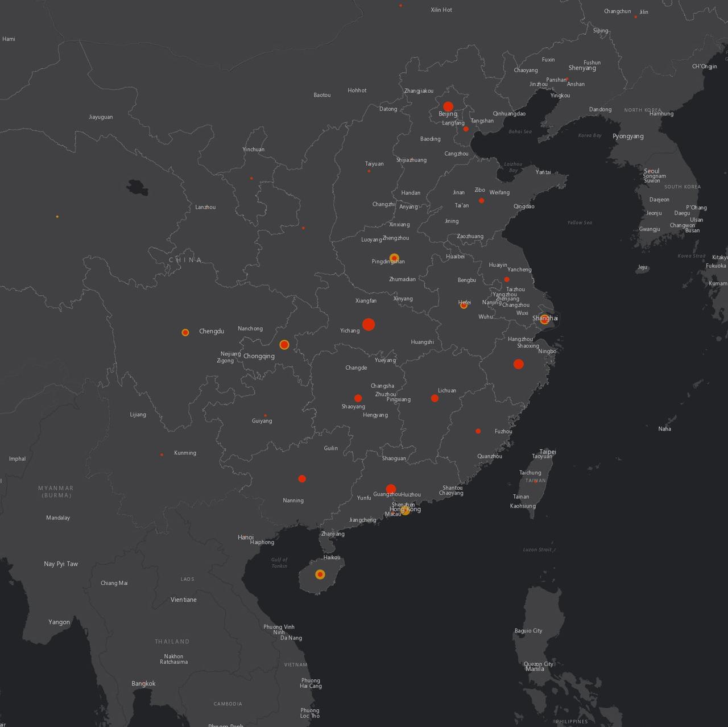Screen dimensions: 728x727
Task: Click the Imphal city label
Action: coord(17,458)
